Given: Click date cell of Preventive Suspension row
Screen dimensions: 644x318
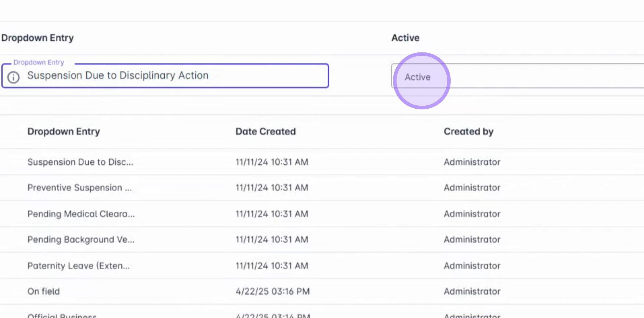Looking at the screenshot, I should 272,188.
